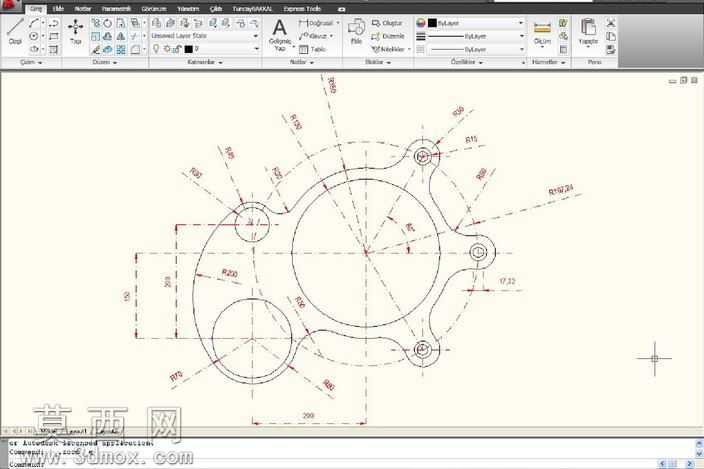Open the ByLayer lineweight dropdown
This screenshot has height=469, width=704.
[x=521, y=36]
